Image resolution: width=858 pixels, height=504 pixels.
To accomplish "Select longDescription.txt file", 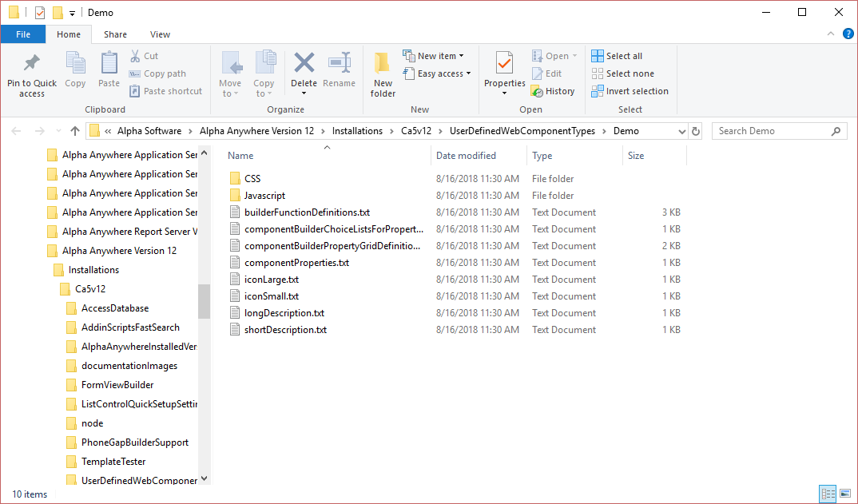I will 284,313.
